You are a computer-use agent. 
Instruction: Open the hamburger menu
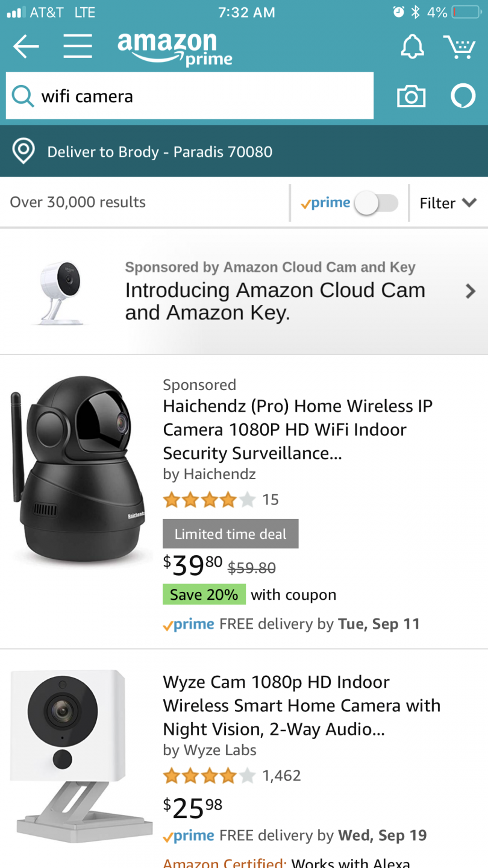78,46
